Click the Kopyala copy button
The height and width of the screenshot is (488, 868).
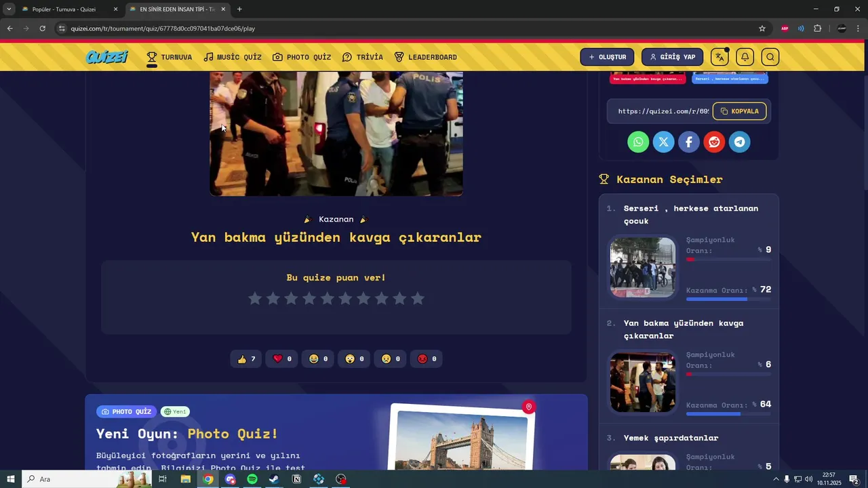[x=739, y=111]
